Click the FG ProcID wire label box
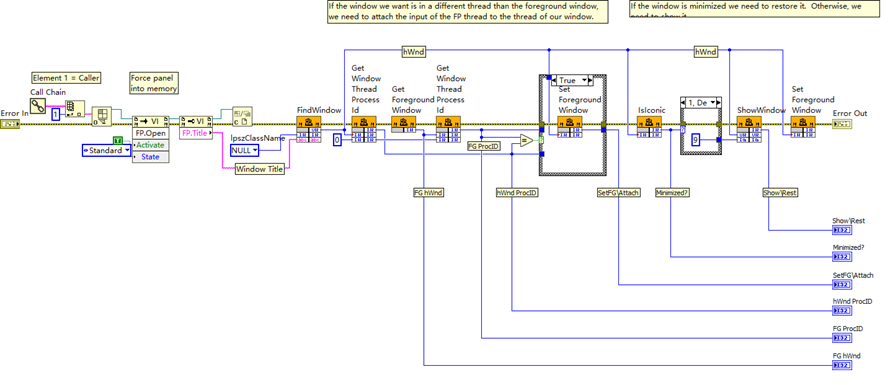Screen dimensions: 888x385 pyautogui.click(x=483, y=147)
